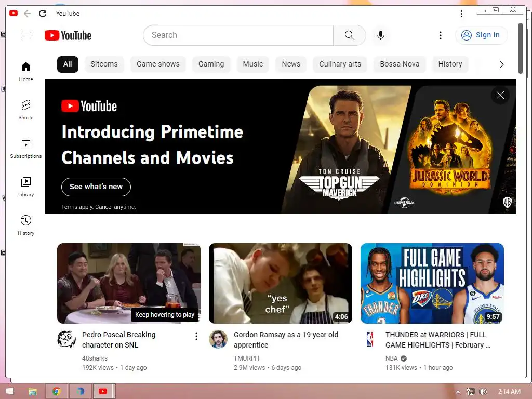The height and width of the screenshot is (399, 532).
Task: Click '2.9M views' under Gordon Ramsay video
Action: point(249,368)
